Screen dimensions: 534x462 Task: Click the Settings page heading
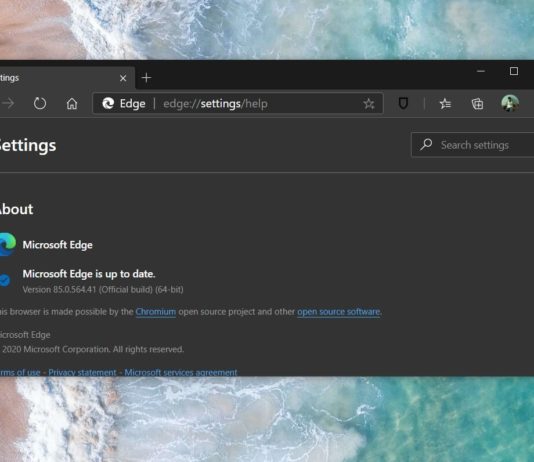[x=28, y=146]
